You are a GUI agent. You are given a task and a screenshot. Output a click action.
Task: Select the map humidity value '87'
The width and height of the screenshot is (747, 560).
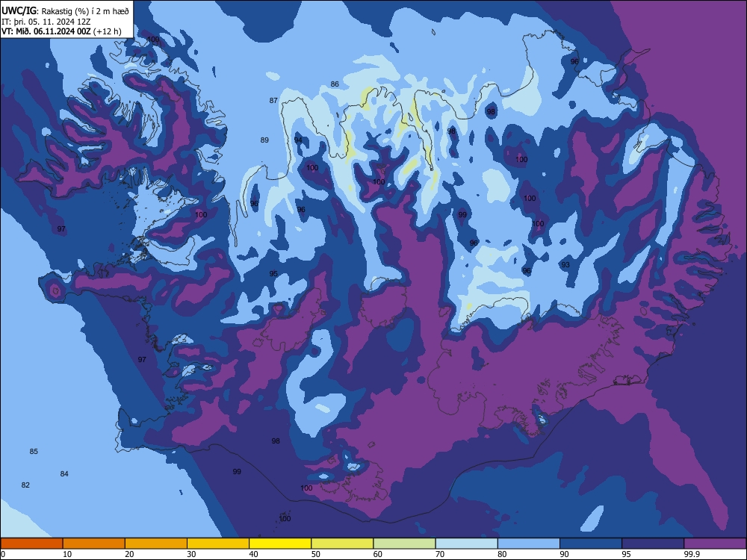(x=273, y=101)
